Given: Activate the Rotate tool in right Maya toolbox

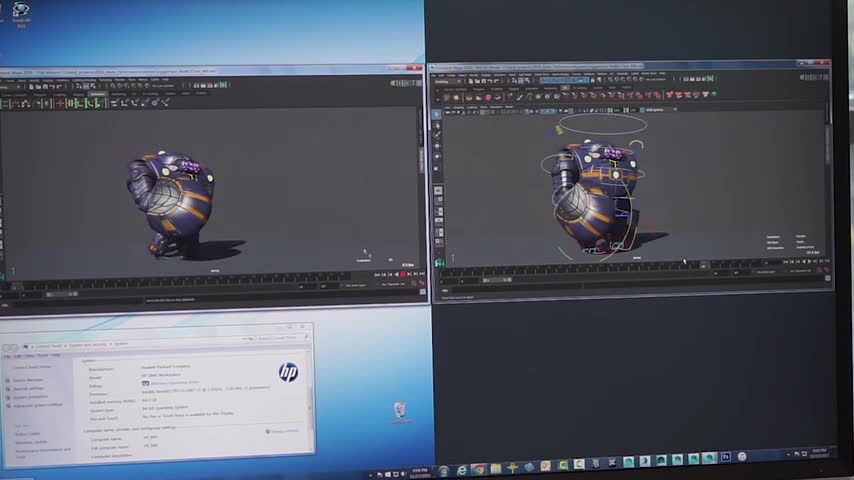Looking at the screenshot, I should pyautogui.click(x=437, y=156).
